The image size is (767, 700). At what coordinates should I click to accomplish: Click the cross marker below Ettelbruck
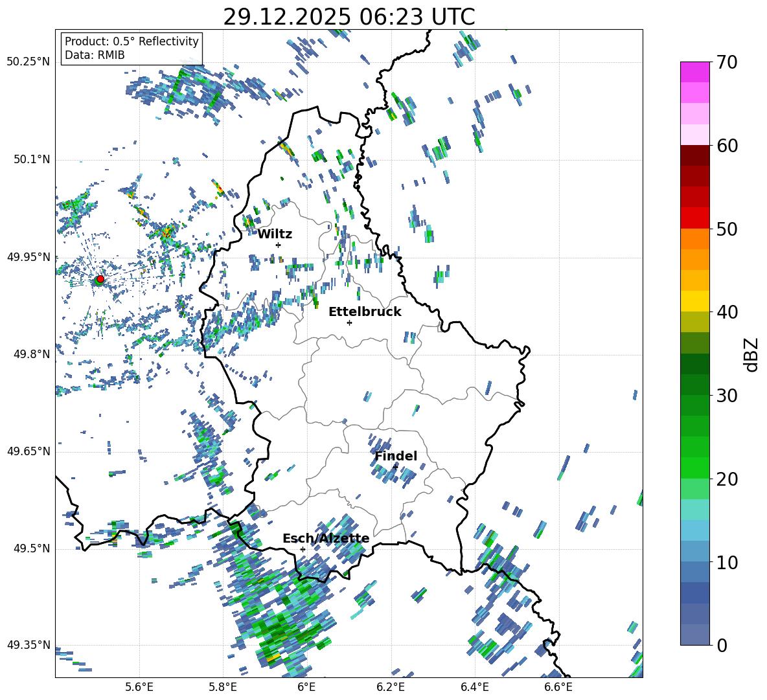pyautogui.click(x=349, y=322)
